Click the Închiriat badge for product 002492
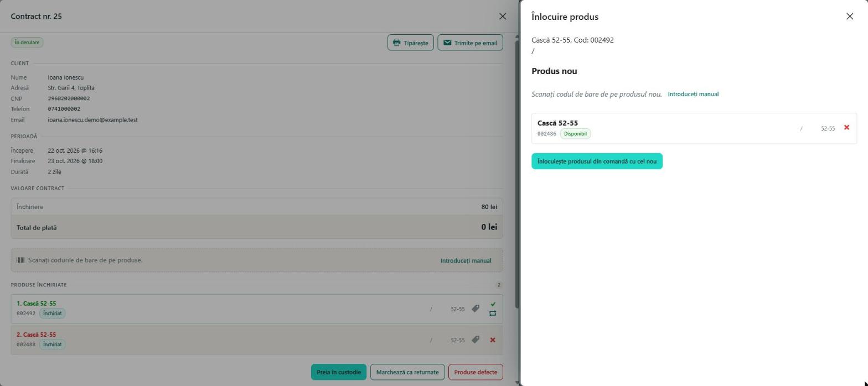868x386 pixels. click(53, 314)
